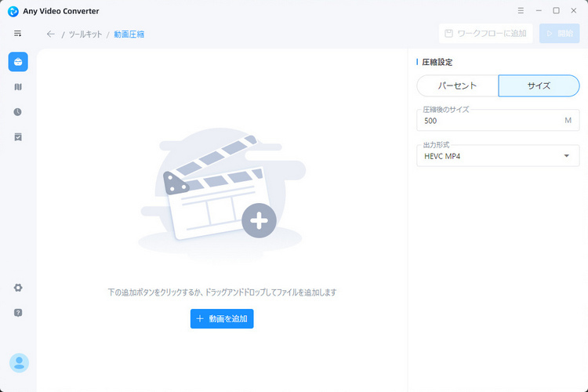
Task: Select the サイズ compression mode
Action: click(539, 85)
